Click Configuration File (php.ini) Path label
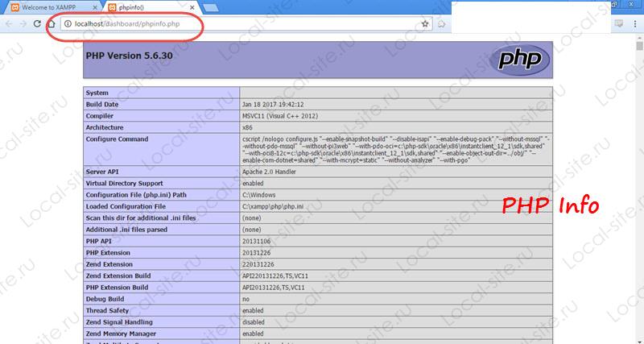The height and width of the screenshot is (344, 644). [x=136, y=195]
